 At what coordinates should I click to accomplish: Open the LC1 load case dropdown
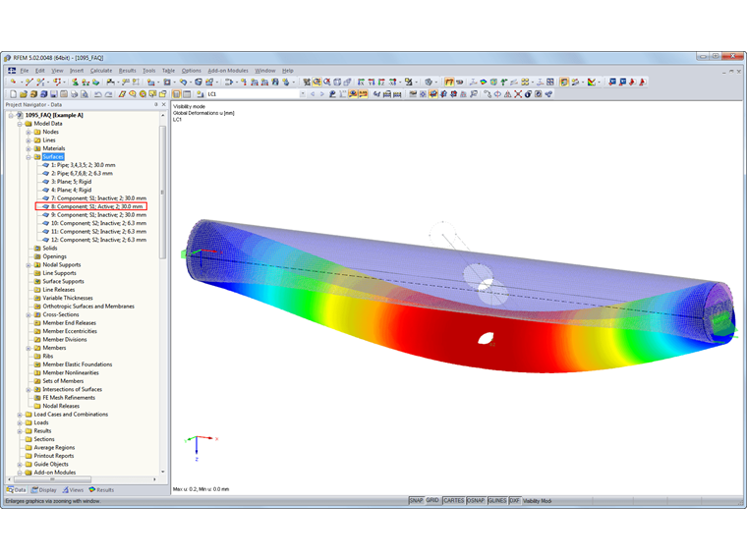click(302, 94)
